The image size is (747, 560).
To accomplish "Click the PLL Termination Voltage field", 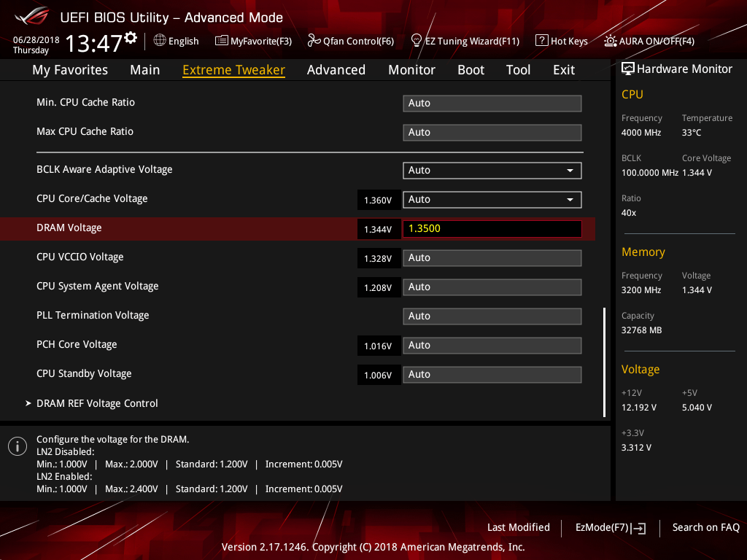I will click(492, 316).
